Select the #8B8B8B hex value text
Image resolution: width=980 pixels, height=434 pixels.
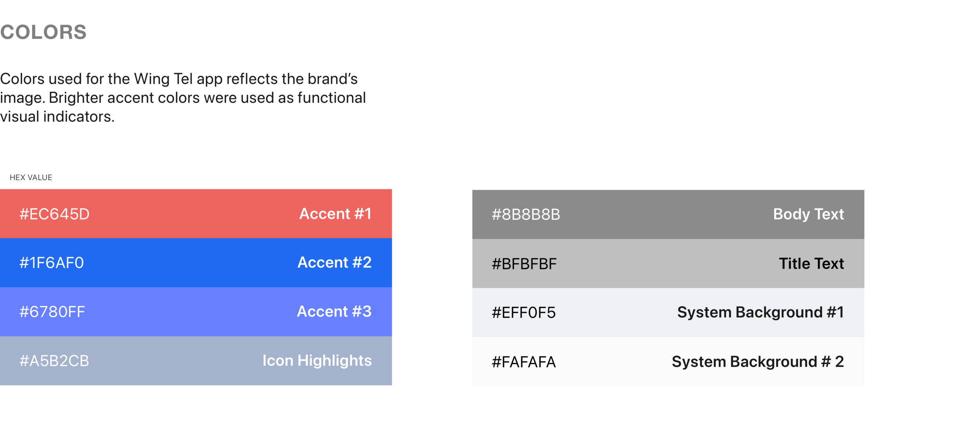point(526,215)
